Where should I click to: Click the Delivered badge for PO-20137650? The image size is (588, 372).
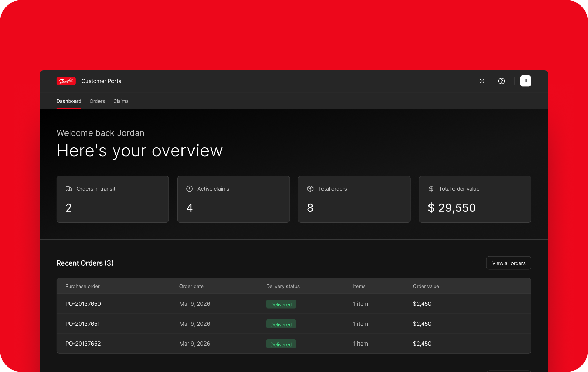click(281, 304)
